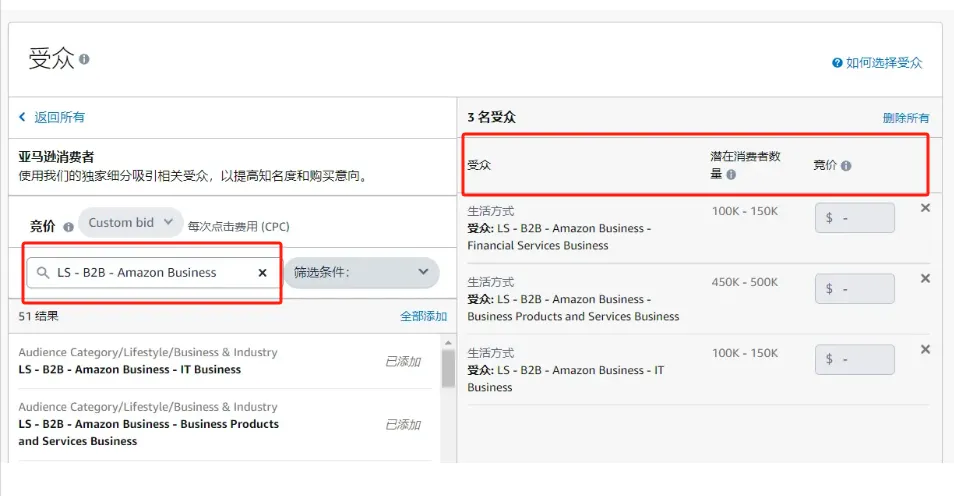Image resolution: width=954 pixels, height=496 pixels.
Task: Click 删除所有 to remove all audiences
Action: pos(906,118)
